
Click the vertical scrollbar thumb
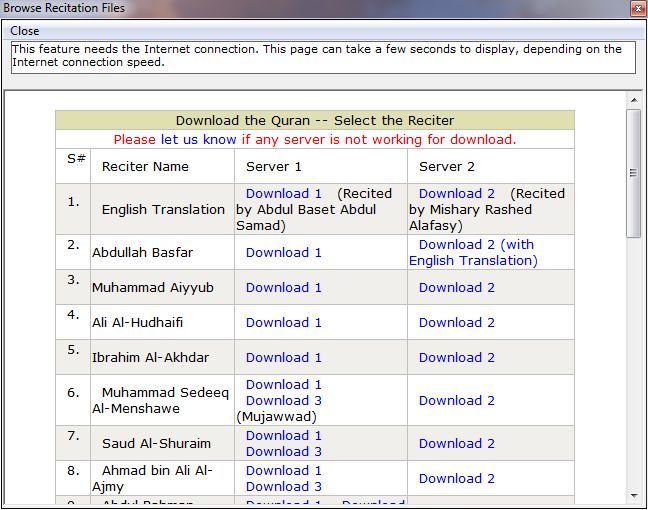click(633, 173)
